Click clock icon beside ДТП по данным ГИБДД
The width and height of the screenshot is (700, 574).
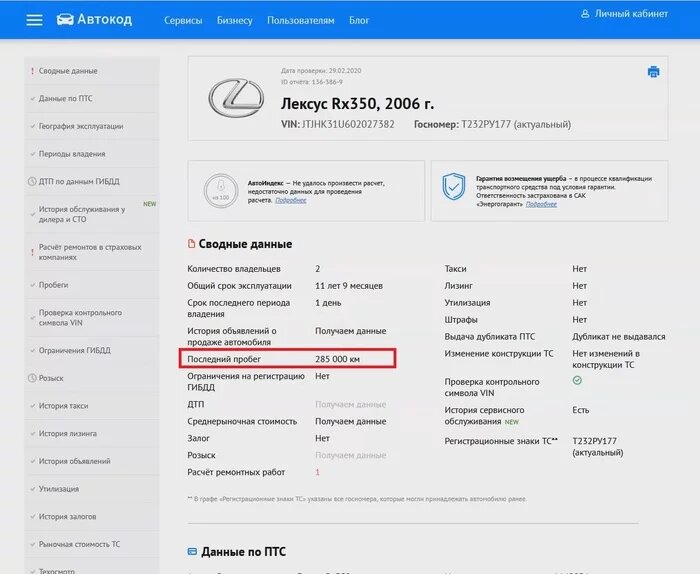pos(32,181)
